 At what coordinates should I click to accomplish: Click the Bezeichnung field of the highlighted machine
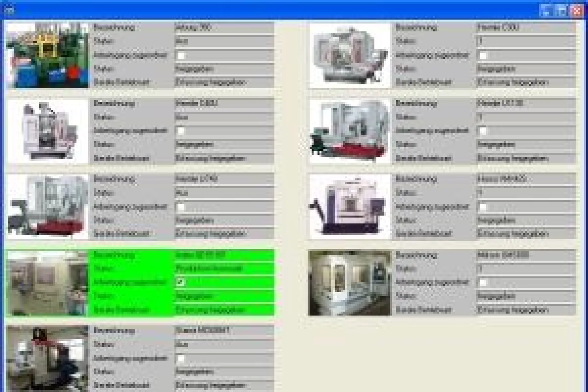point(224,255)
